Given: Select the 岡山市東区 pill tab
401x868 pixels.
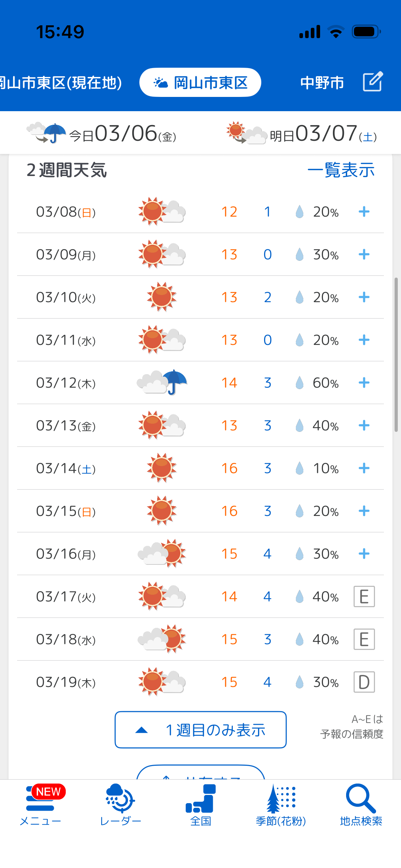Looking at the screenshot, I should tap(200, 83).
